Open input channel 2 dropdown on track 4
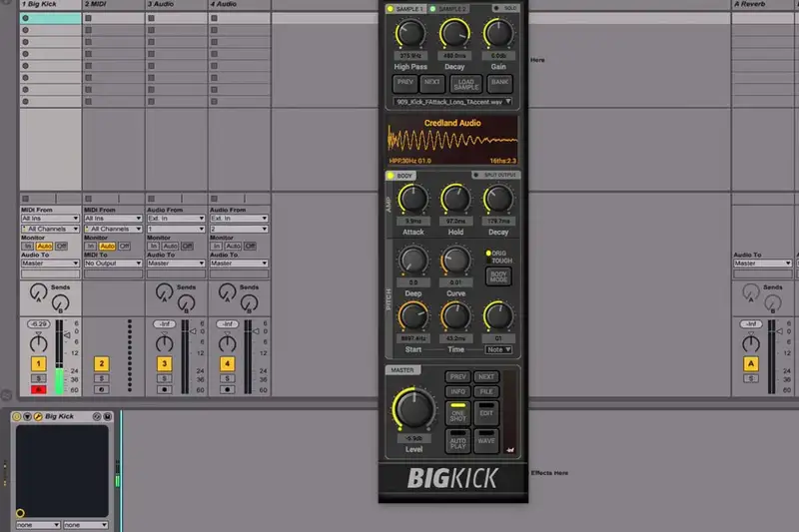Screen dimensions: 799x532 tap(239, 230)
